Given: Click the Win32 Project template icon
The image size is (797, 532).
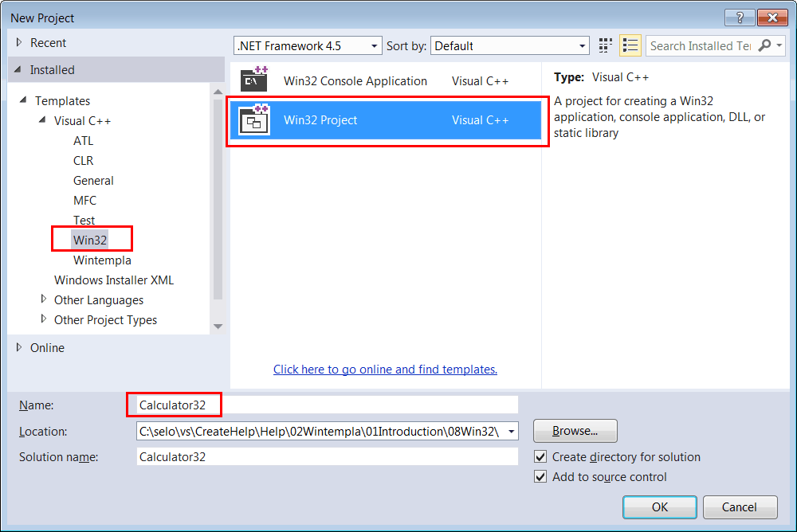Looking at the screenshot, I should [x=253, y=120].
